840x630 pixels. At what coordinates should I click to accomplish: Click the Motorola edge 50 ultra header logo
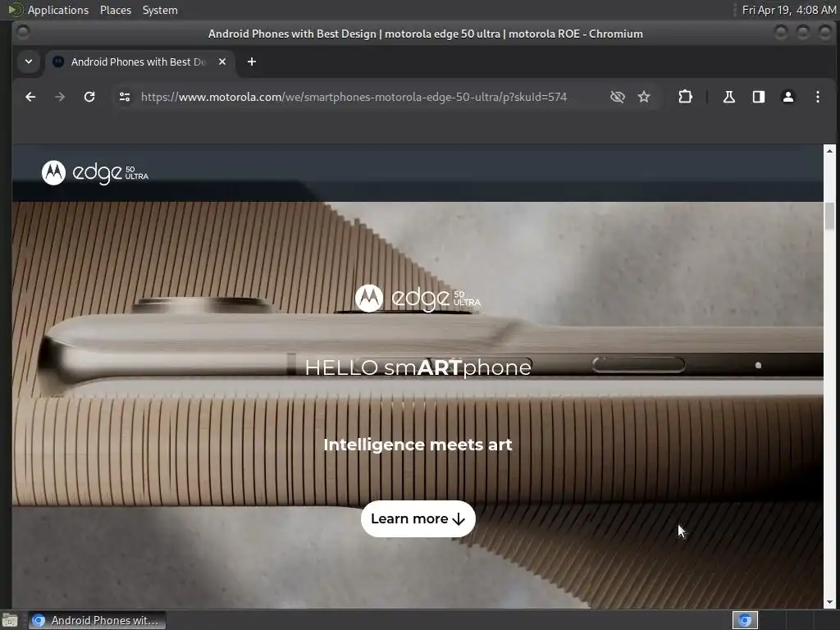point(95,172)
